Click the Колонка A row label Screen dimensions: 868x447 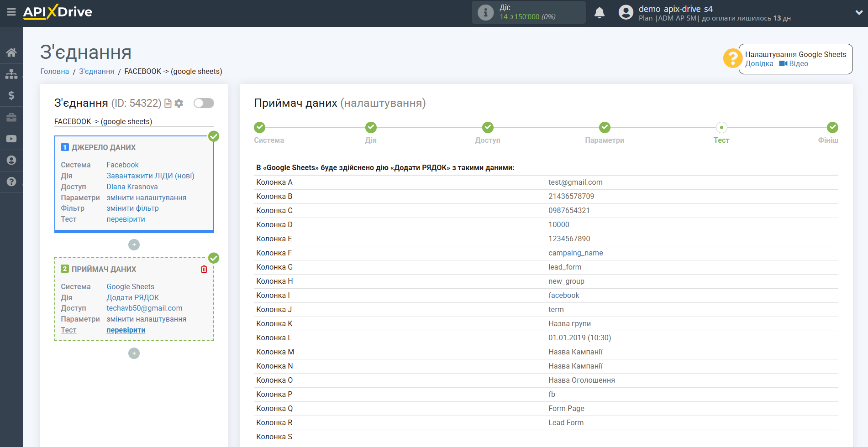(x=274, y=182)
